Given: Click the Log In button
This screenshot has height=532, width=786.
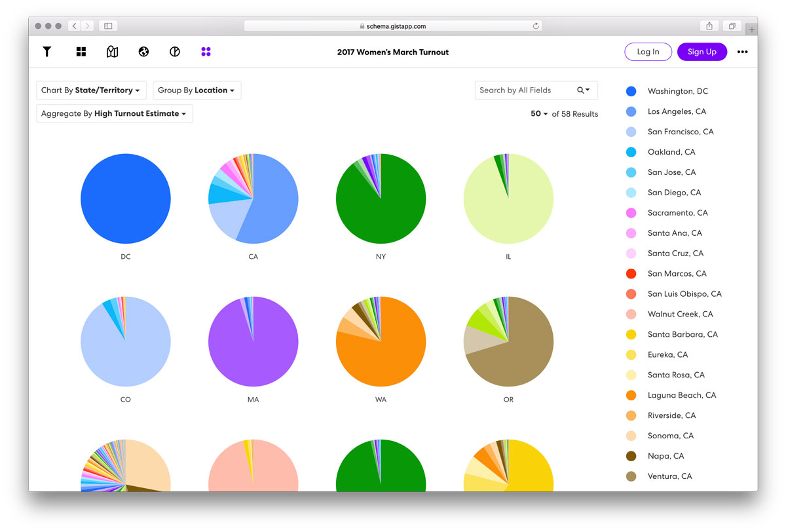Looking at the screenshot, I should click(x=648, y=52).
